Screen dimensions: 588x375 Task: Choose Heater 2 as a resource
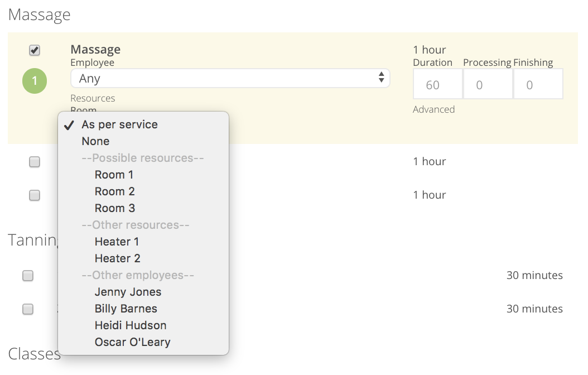(x=117, y=258)
